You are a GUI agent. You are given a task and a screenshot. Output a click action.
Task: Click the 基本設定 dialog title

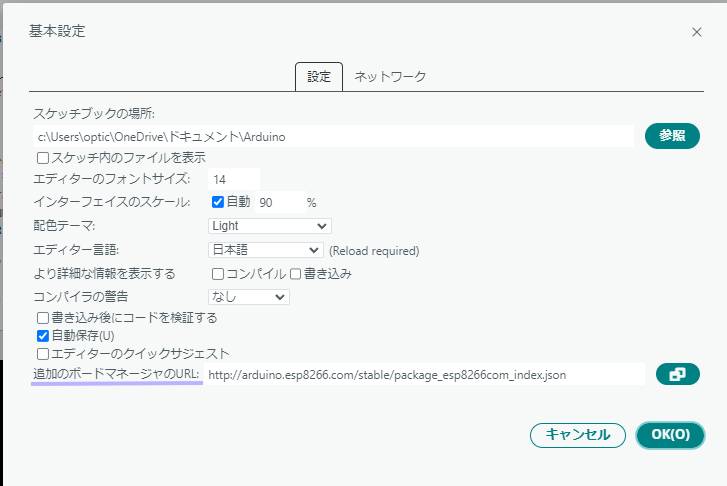57,31
